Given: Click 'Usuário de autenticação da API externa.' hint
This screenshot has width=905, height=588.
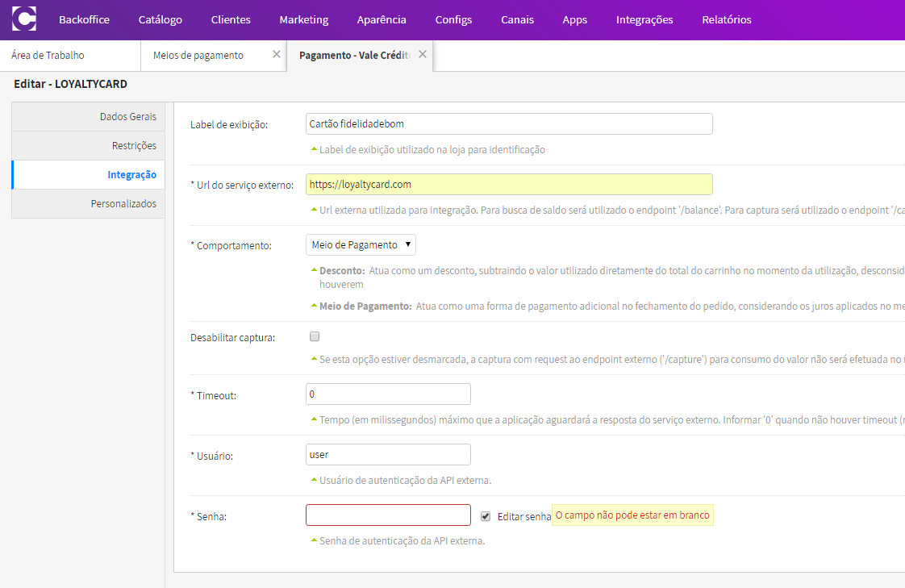Looking at the screenshot, I should (405, 481).
